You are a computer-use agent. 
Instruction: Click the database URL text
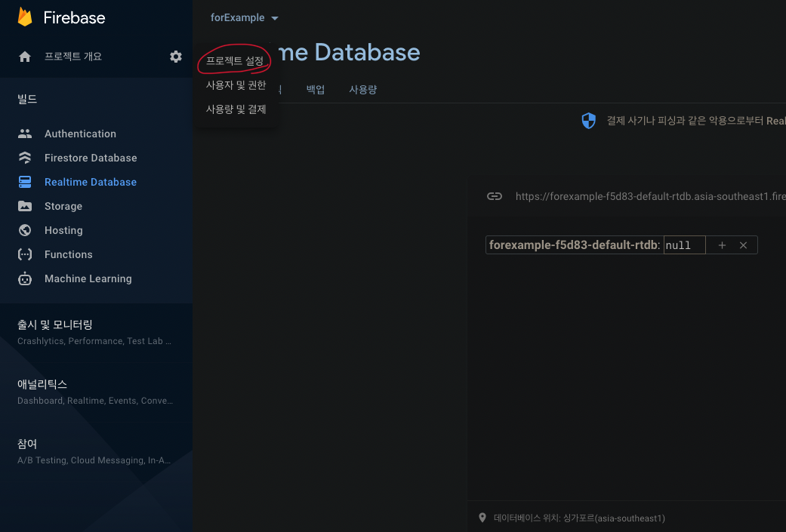point(651,196)
